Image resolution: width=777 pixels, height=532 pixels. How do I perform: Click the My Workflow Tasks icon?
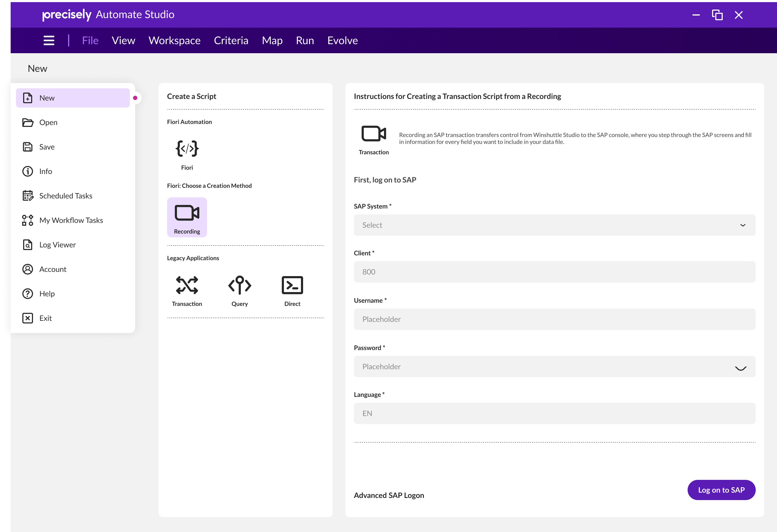coord(27,220)
